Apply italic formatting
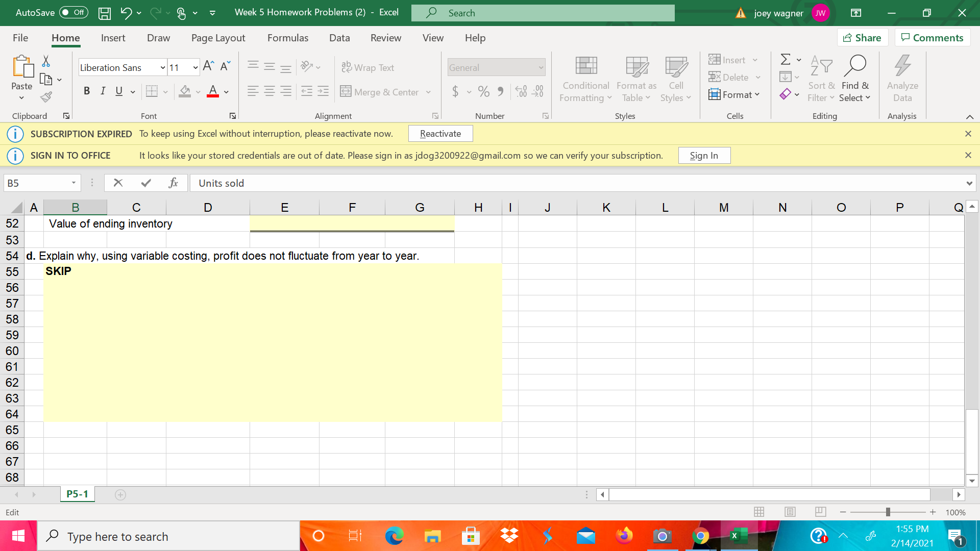The width and height of the screenshot is (980, 551). [102, 91]
